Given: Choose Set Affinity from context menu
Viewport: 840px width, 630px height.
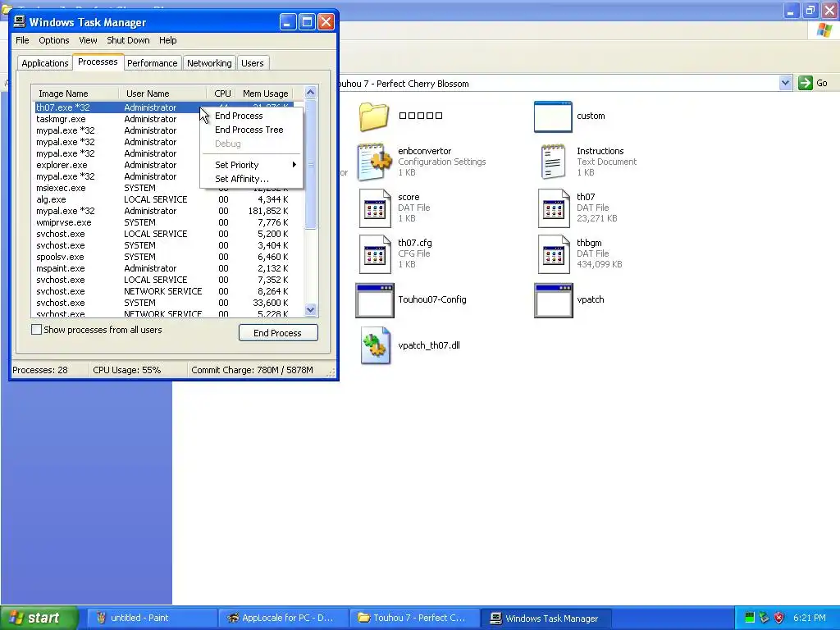Looking at the screenshot, I should pyautogui.click(x=251, y=179).
